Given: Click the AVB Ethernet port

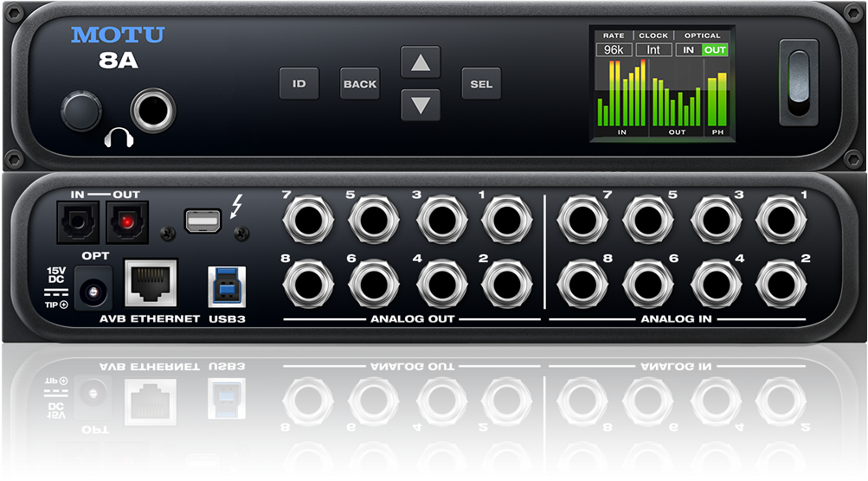Looking at the screenshot, I should coord(151,285).
